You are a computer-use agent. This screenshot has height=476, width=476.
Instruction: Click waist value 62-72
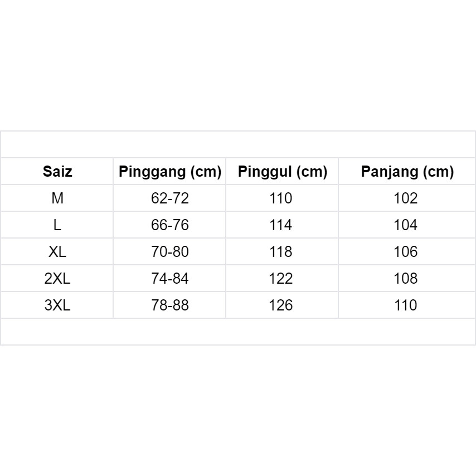point(170,198)
